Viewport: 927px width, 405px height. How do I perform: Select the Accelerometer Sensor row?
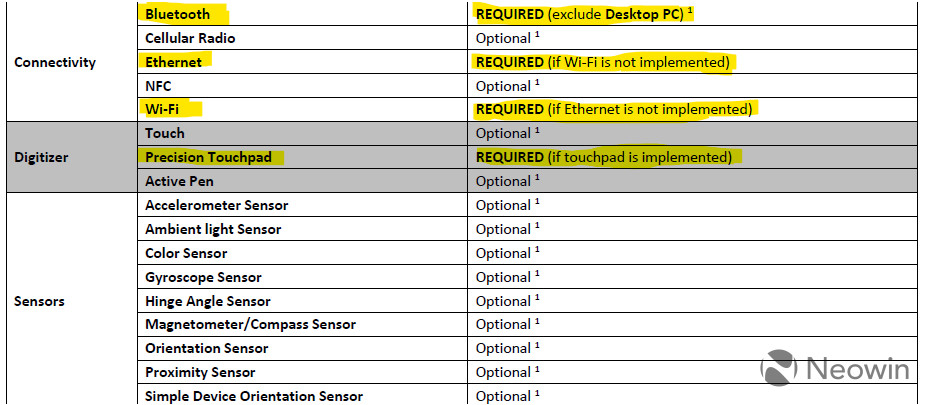[x=216, y=205]
